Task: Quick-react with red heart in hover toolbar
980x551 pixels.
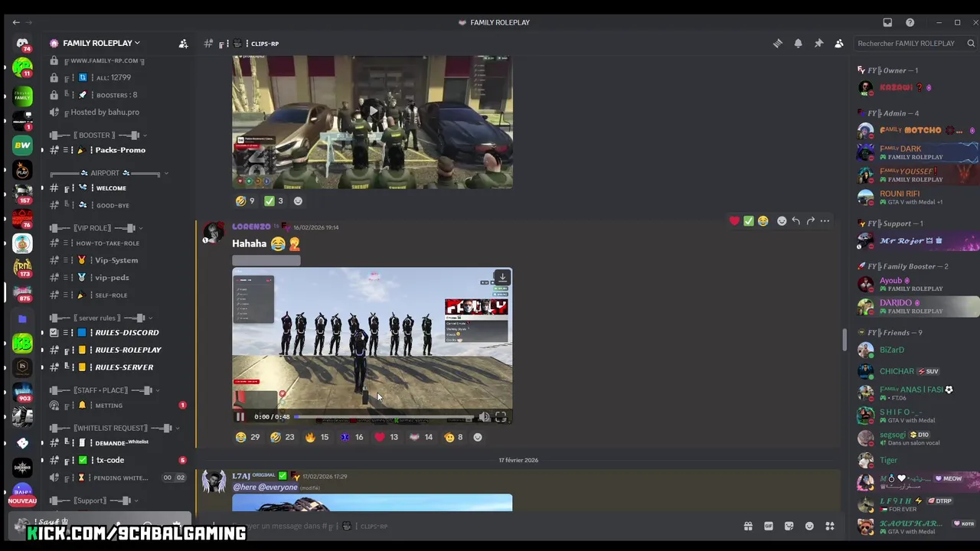Action: (734, 221)
